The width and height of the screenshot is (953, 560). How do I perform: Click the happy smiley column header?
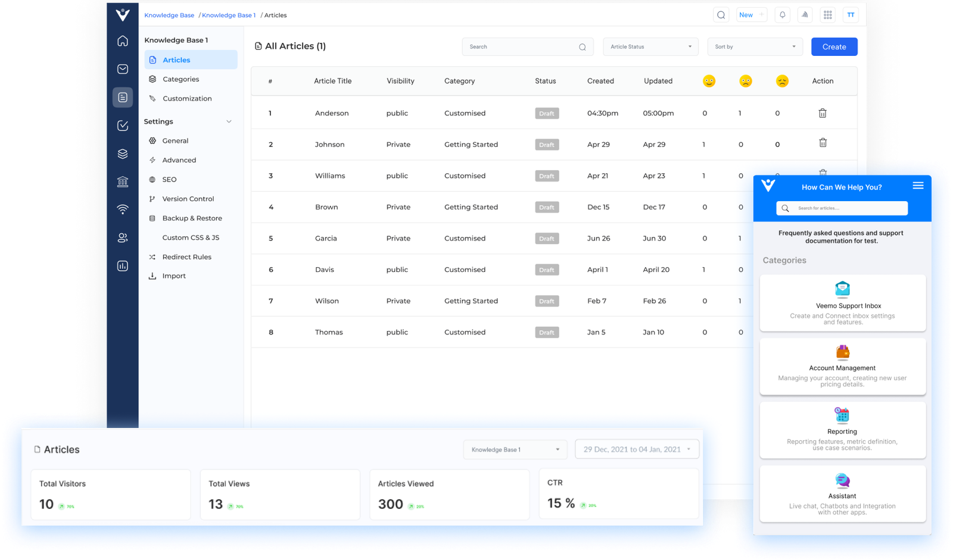[x=709, y=81]
